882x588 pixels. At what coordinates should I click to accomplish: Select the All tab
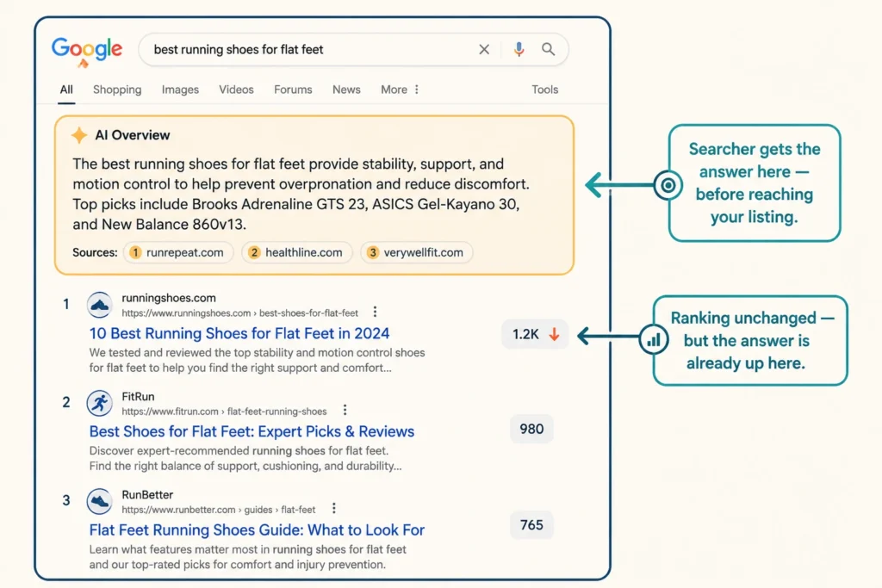(x=66, y=90)
